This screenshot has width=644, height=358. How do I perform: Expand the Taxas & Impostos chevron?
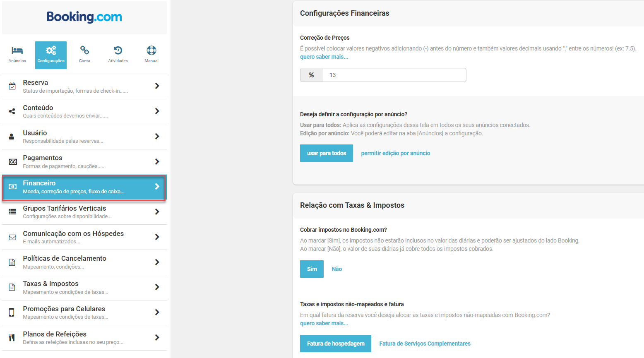[x=157, y=287]
